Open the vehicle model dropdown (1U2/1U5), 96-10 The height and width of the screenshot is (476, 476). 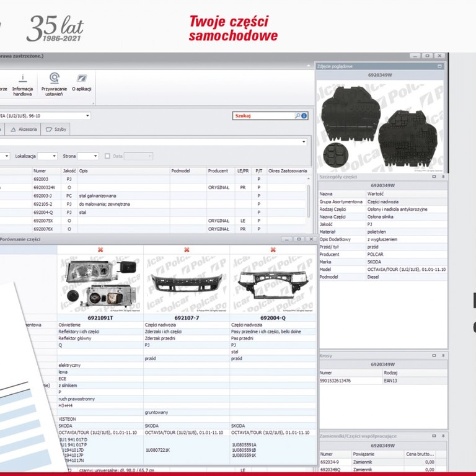[87, 116]
